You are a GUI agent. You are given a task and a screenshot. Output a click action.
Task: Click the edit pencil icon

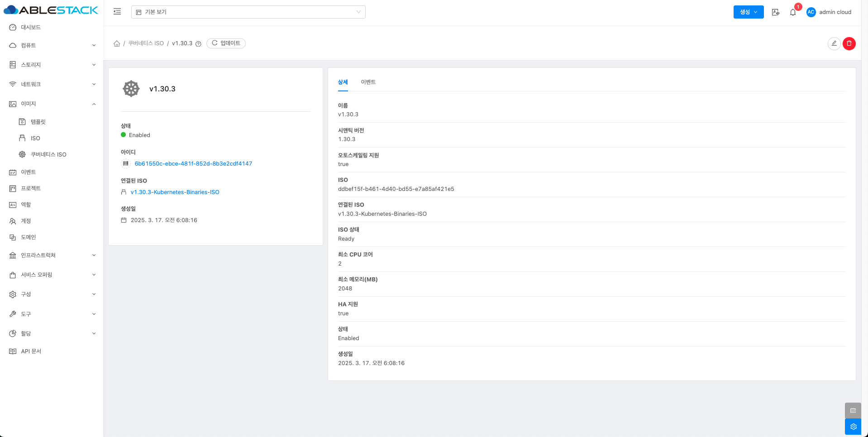tap(834, 43)
